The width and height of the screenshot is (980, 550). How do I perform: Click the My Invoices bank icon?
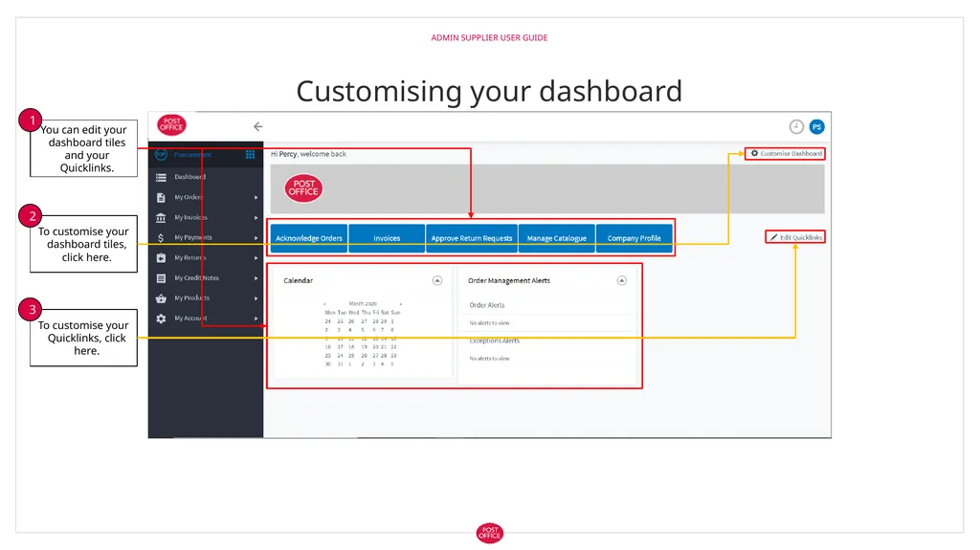pyautogui.click(x=161, y=217)
